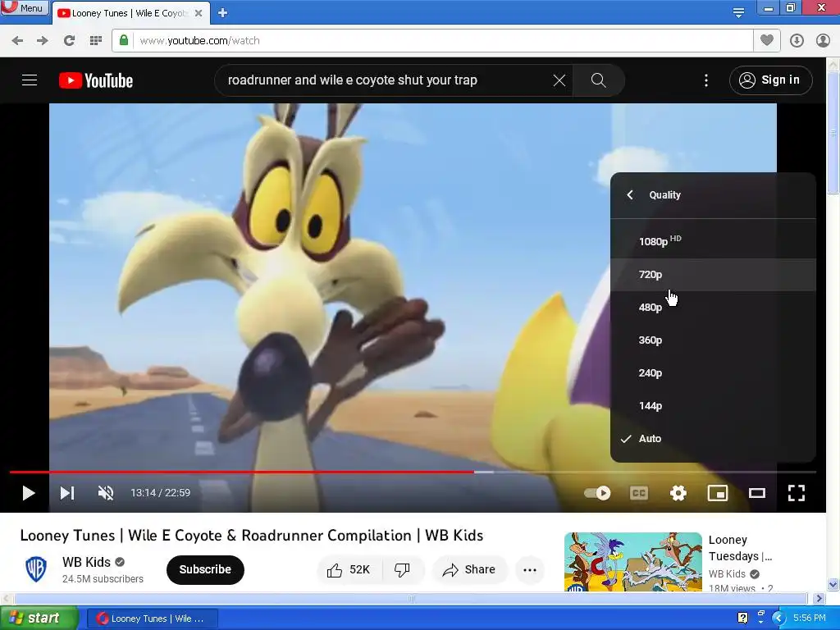
Task: Go back from Quality submenu
Action: tap(630, 195)
